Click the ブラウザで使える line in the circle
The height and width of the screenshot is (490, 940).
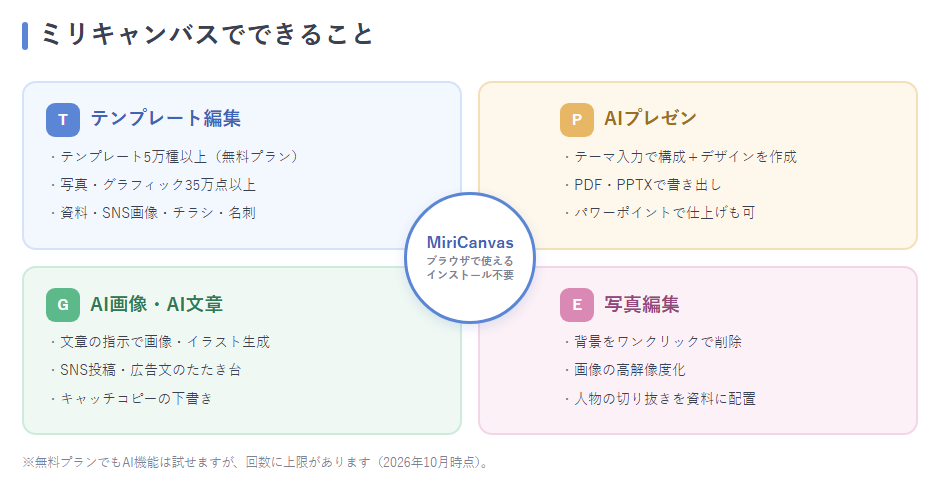coord(470,261)
